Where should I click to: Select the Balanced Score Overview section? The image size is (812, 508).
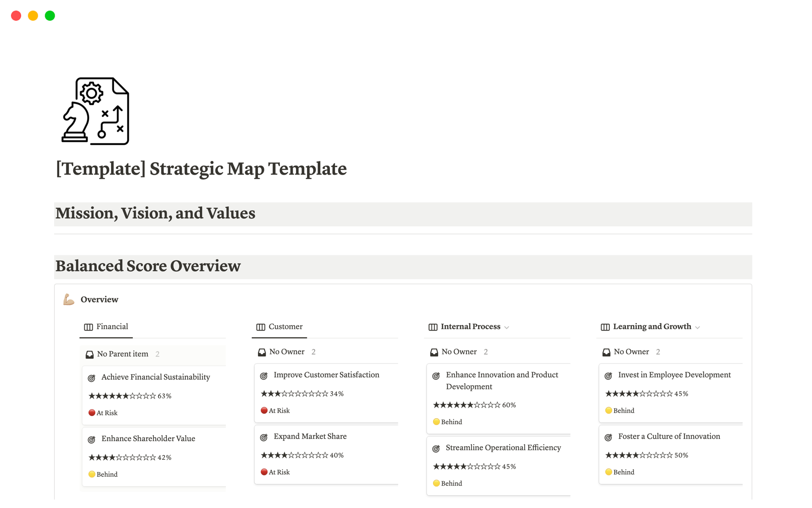tap(148, 266)
